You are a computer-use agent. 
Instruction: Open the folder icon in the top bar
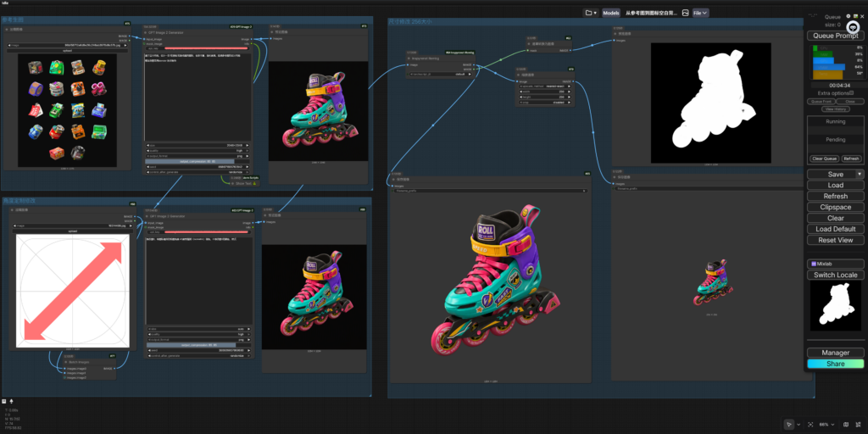point(591,13)
